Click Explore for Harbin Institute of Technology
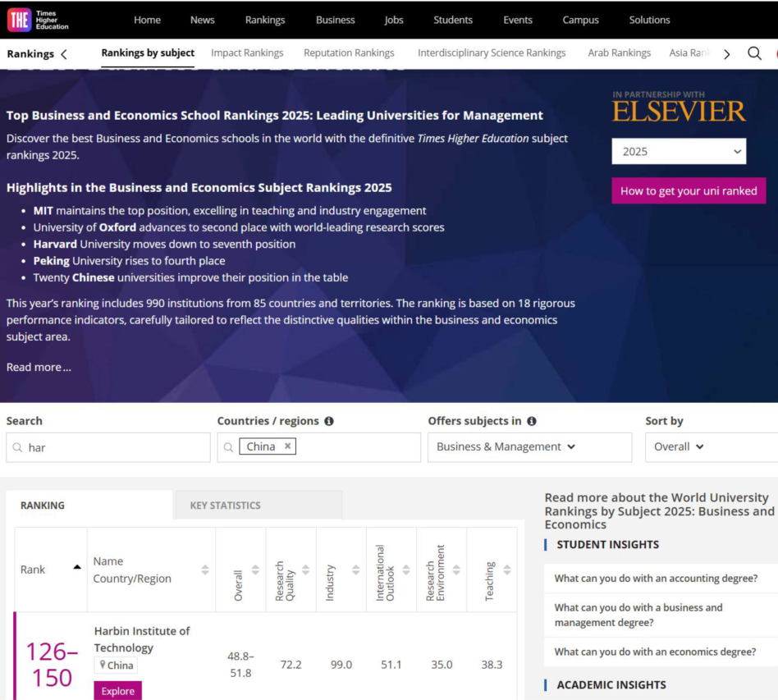Screen dimensions: 778x700 tap(117, 691)
